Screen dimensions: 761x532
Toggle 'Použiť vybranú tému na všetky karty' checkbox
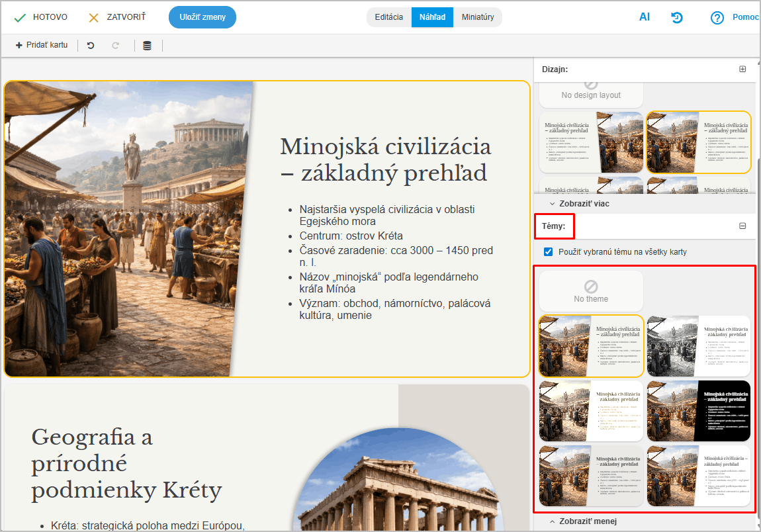(x=548, y=252)
